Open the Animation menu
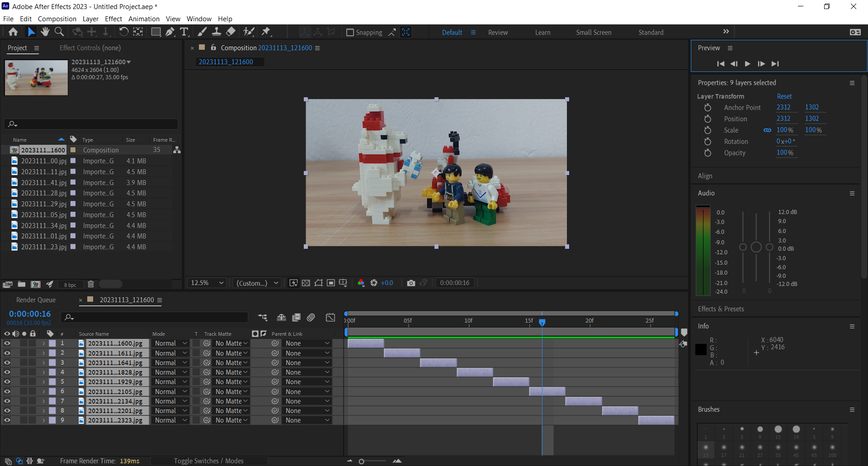Image resolution: width=868 pixels, height=466 pixels. 144,19
